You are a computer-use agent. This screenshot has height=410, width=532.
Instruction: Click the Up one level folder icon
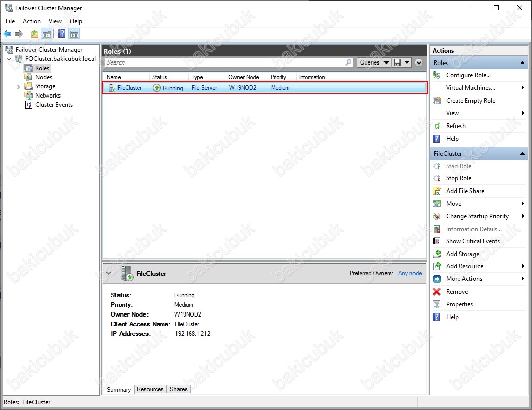point(34,34)
